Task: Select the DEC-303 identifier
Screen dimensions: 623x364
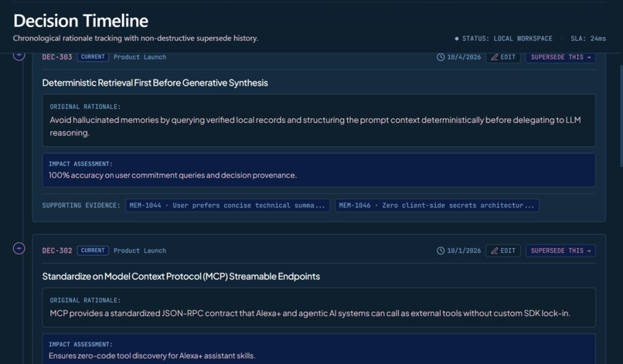Action: click(57, 57)
